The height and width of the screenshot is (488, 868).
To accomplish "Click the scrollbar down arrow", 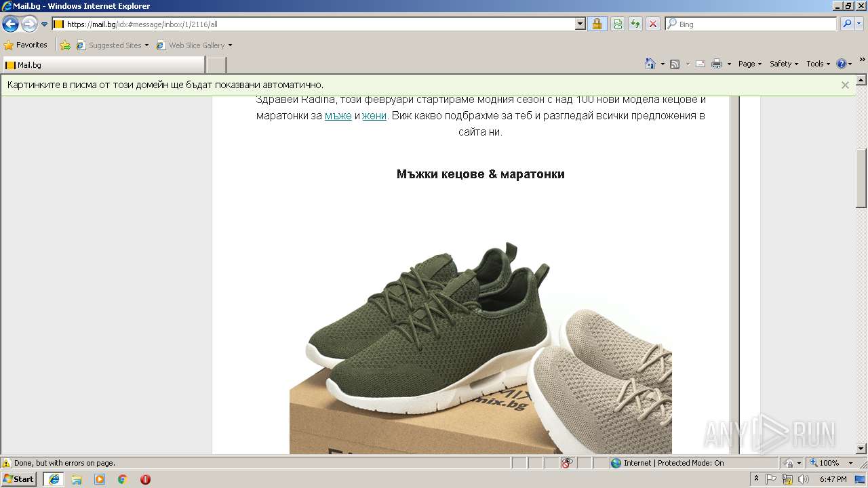I will (861, 449).
